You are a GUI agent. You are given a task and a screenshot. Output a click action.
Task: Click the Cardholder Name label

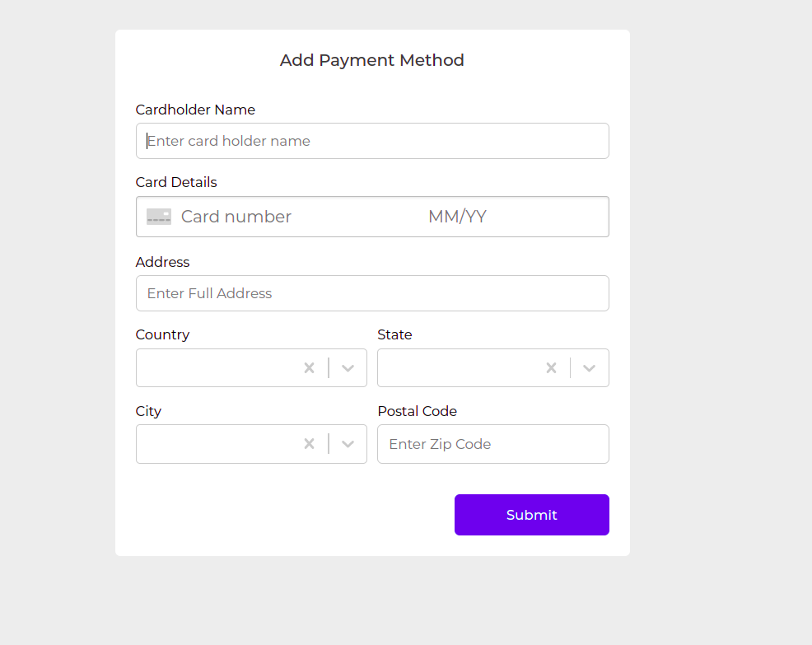click(195, 110)
